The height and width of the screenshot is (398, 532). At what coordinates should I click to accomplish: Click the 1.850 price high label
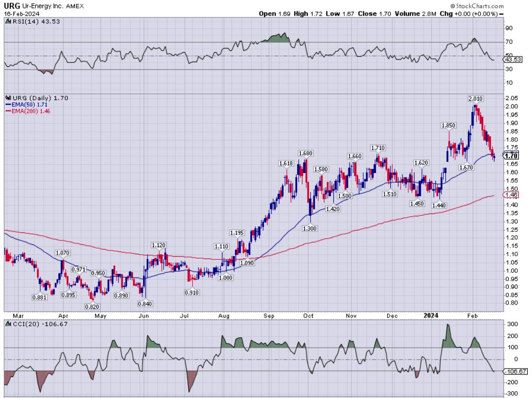(448, 126)
